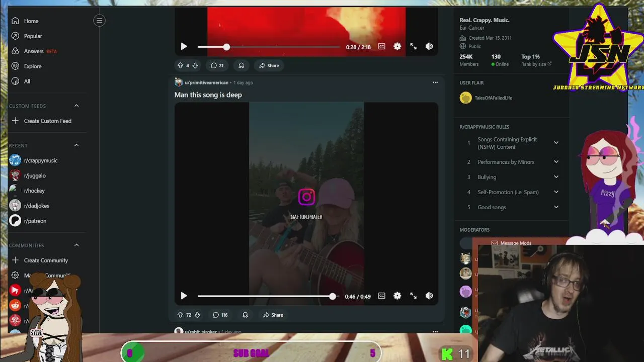Play the 0:49 guitar video

coord(184,296)
